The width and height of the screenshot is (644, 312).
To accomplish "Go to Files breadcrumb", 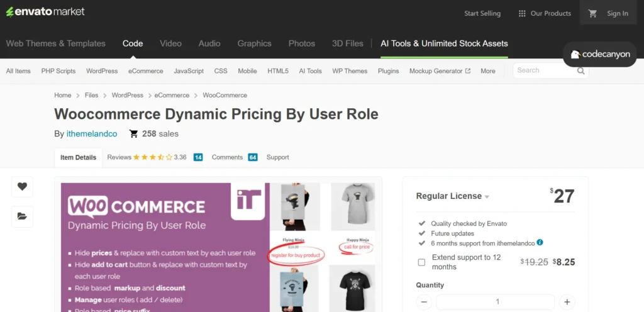I will tap(92, 95).
